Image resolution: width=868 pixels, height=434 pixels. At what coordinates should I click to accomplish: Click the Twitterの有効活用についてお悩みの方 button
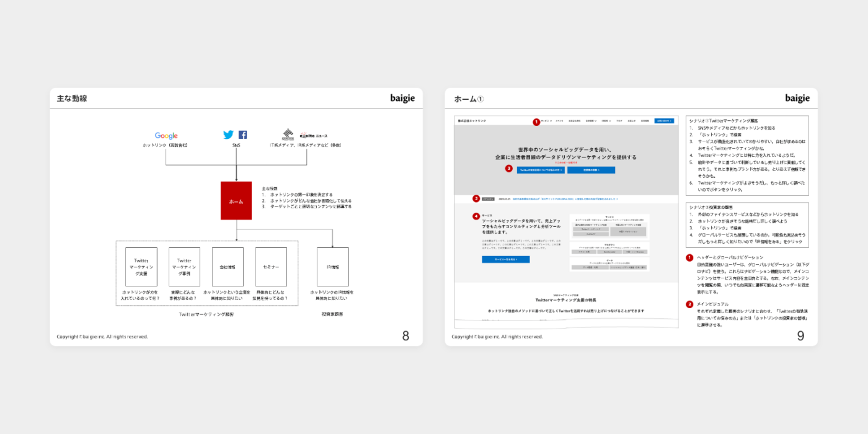click(x=541, y=170)
